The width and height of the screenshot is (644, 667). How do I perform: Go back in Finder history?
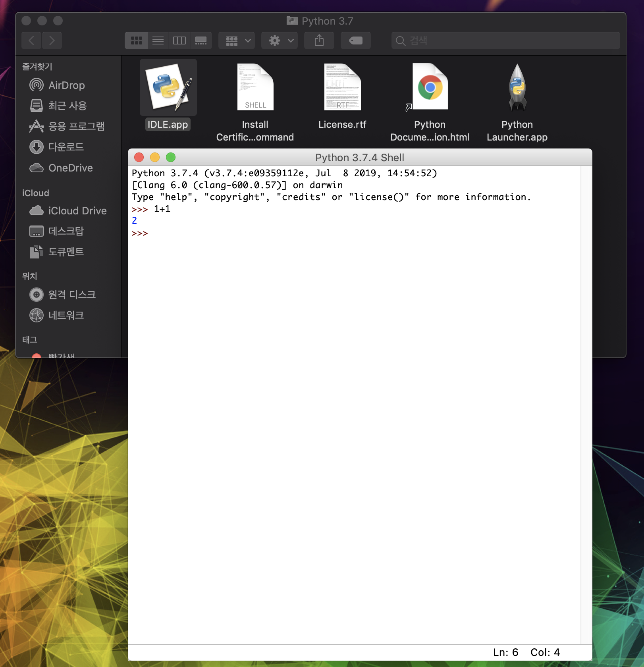(32, 40)
